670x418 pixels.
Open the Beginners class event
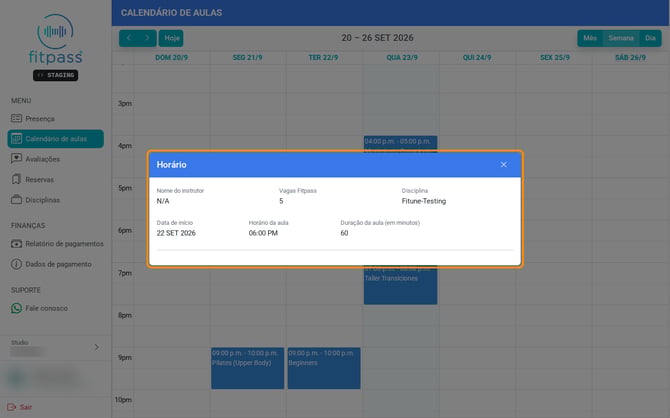coord(324,368)
